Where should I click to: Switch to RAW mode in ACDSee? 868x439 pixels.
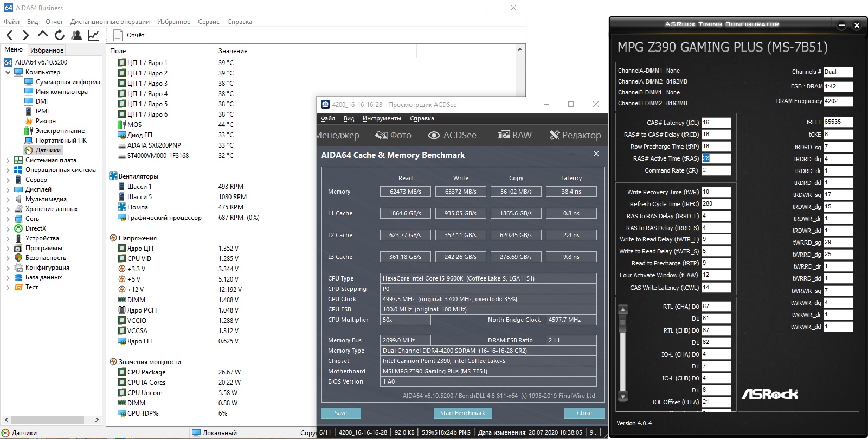[515, 135]
